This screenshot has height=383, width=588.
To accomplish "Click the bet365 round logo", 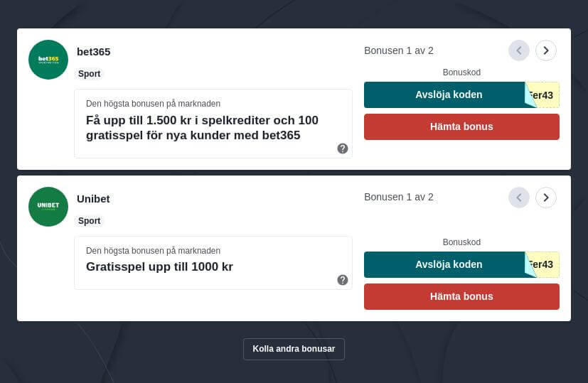I will [48, 60].
